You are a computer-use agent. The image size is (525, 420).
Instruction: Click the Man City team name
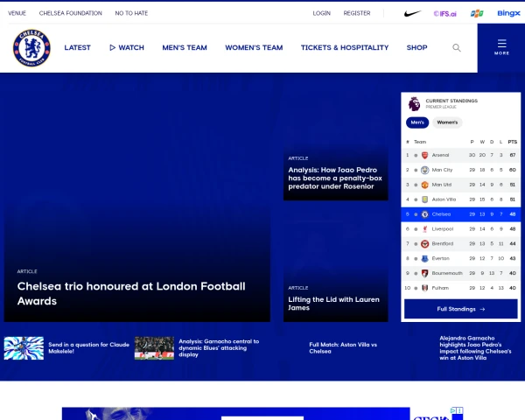pos(442,170)
